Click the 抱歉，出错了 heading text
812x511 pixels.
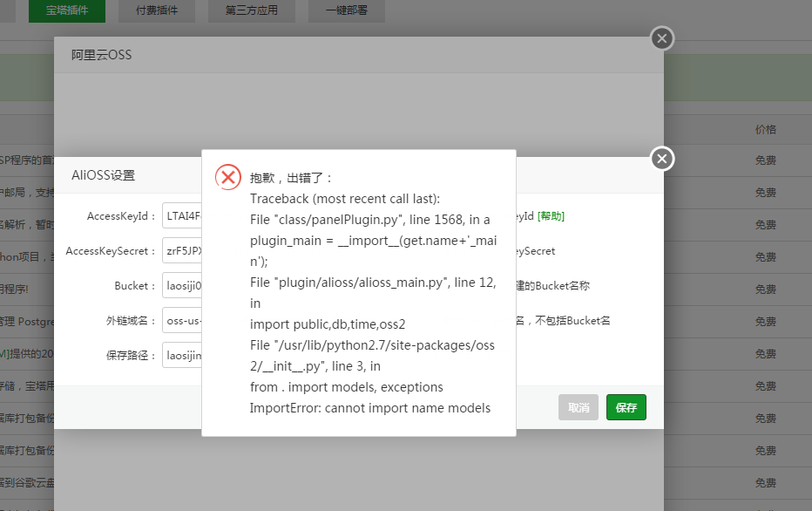tap(290, 178)
